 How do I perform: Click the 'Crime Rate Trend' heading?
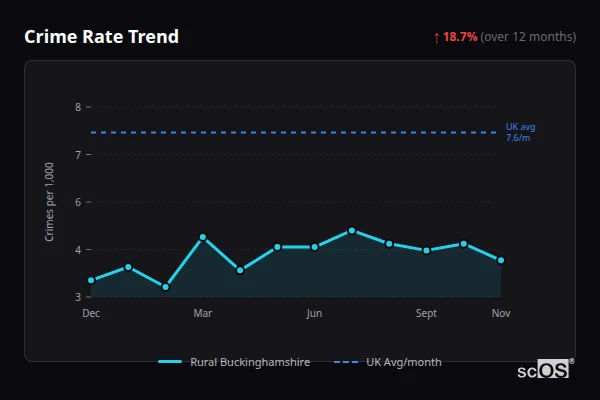101,37
